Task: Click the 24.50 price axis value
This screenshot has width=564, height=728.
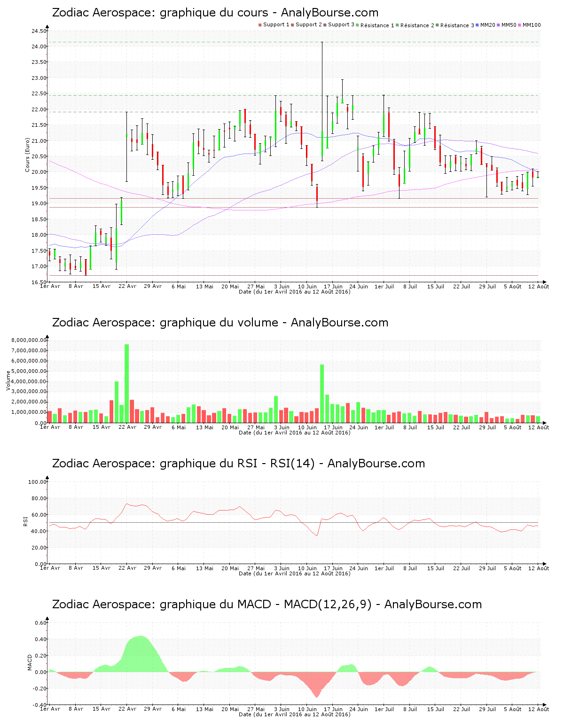Action: 39,31
